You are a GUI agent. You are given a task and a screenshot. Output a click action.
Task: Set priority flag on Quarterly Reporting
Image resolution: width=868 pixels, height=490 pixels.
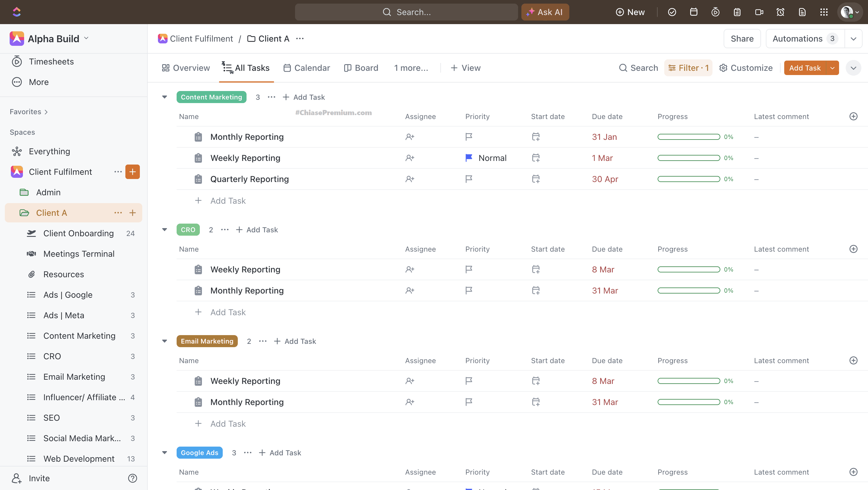point(469,179)
